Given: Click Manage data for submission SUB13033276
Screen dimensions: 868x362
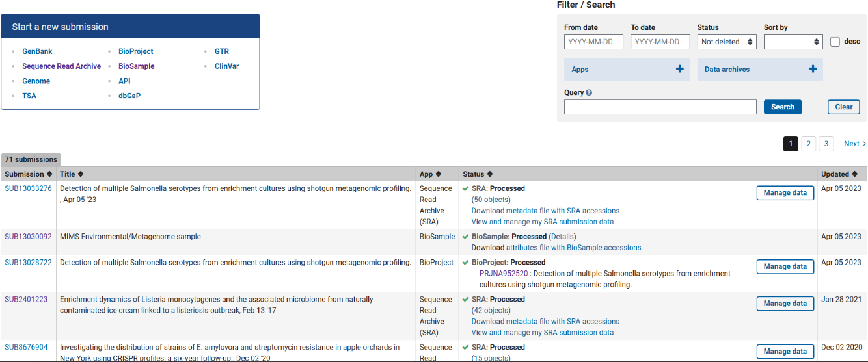Looking at the screenshot, I should (785, 193).
